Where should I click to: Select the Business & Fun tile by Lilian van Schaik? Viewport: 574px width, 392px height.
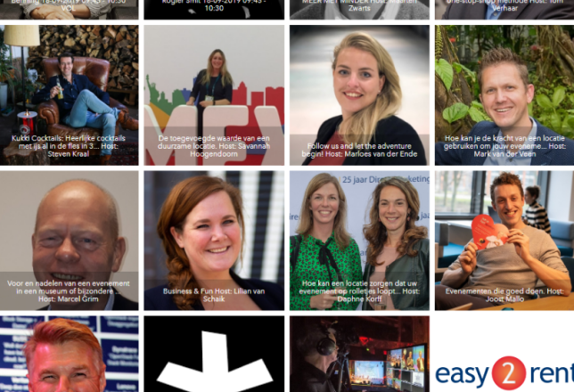pos(214,241)
